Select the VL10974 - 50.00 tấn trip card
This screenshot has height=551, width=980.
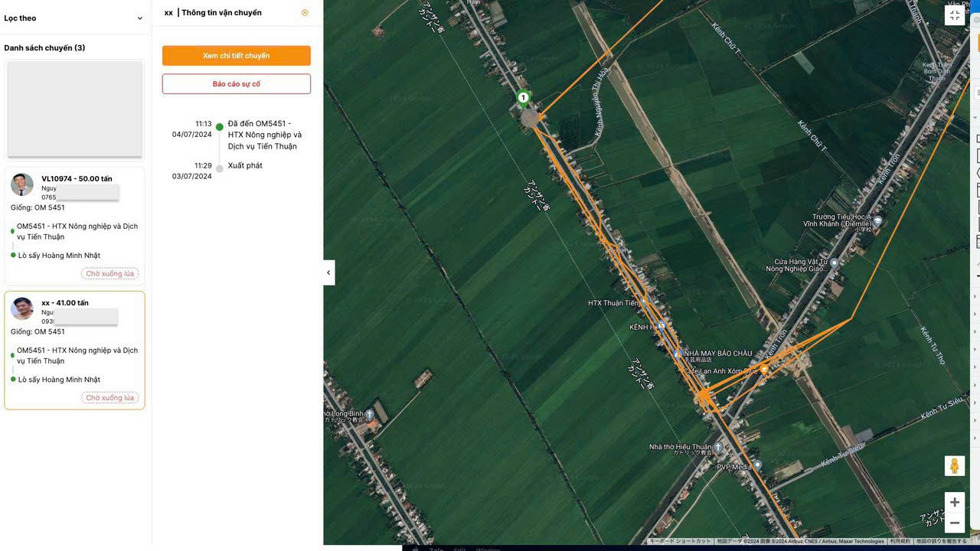[74, 226]
